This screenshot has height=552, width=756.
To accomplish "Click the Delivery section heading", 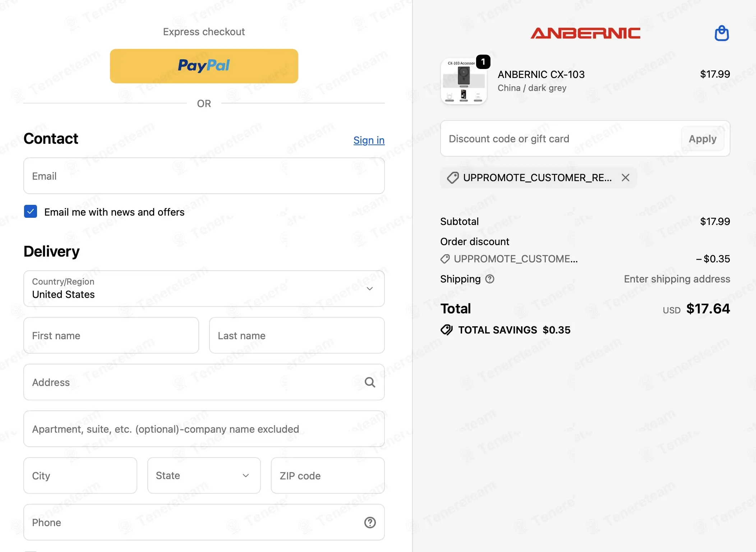I will pos(52,252).
